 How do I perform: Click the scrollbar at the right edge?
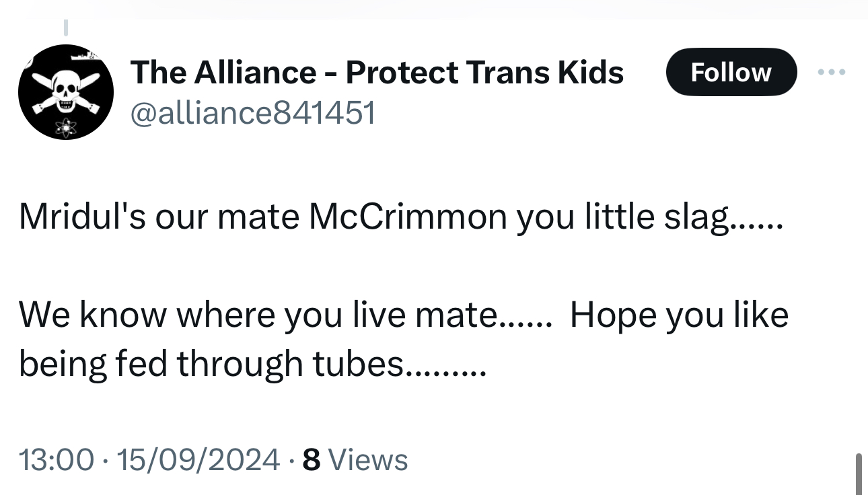pos(858,473)
